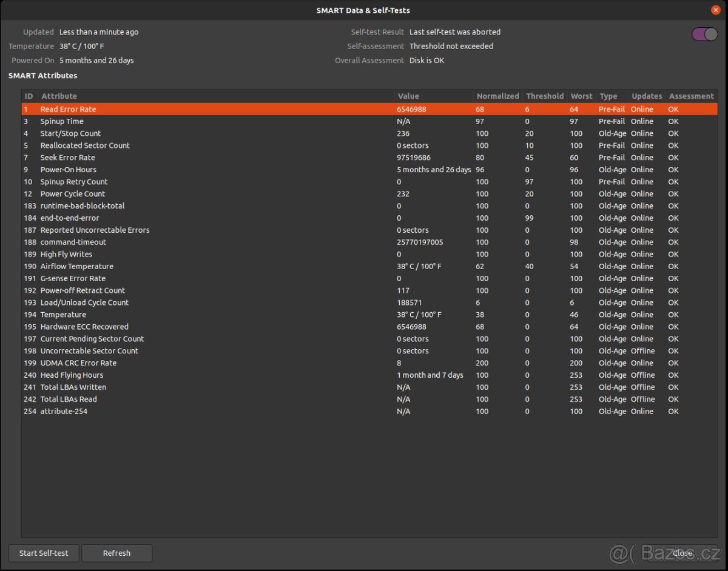
Task: Select the Reallocated Sector Count row
Action: point(85,145)
